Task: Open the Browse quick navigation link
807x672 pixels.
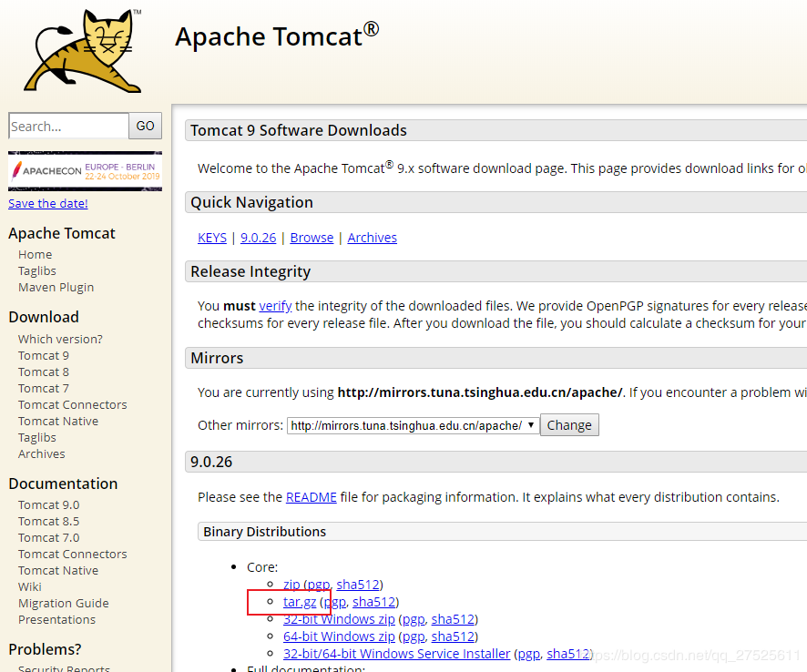Action: point(312,238)
